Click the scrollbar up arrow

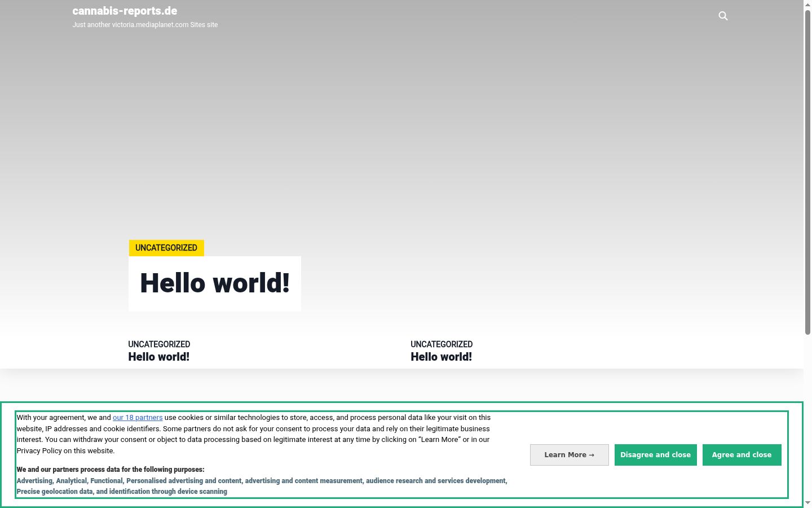[807, 4]
